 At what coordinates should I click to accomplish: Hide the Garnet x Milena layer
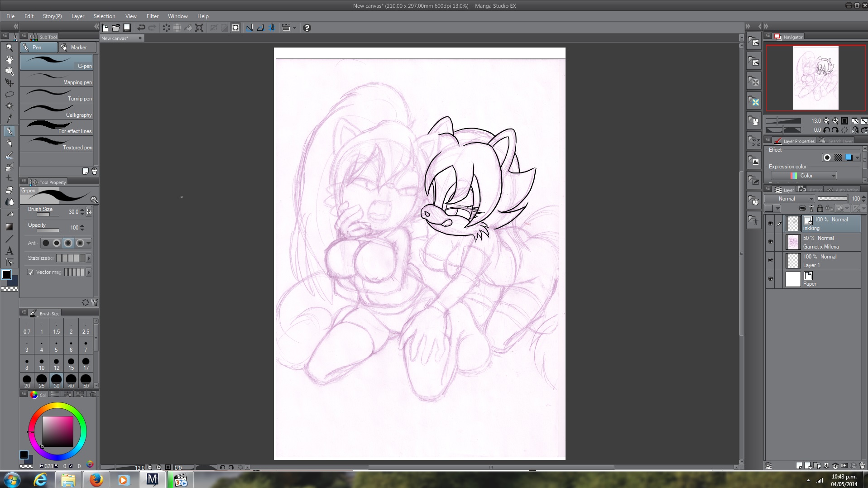click(x=770, y=242)
